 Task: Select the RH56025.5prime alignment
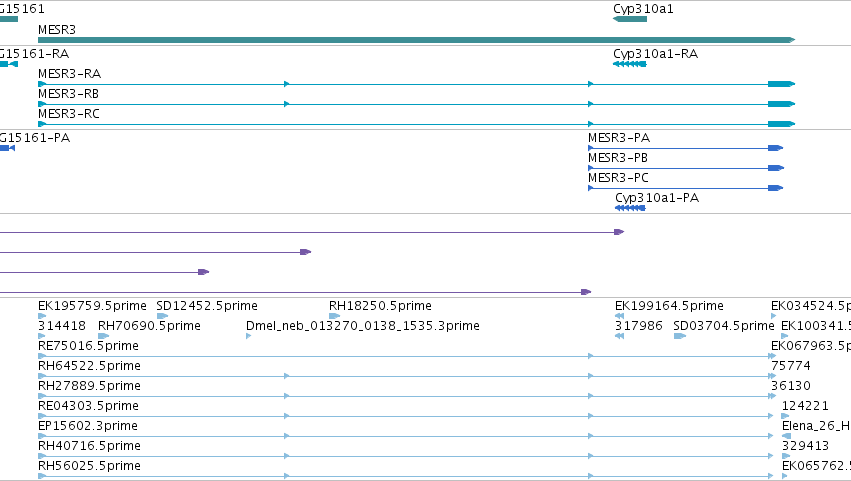(405, 477)
